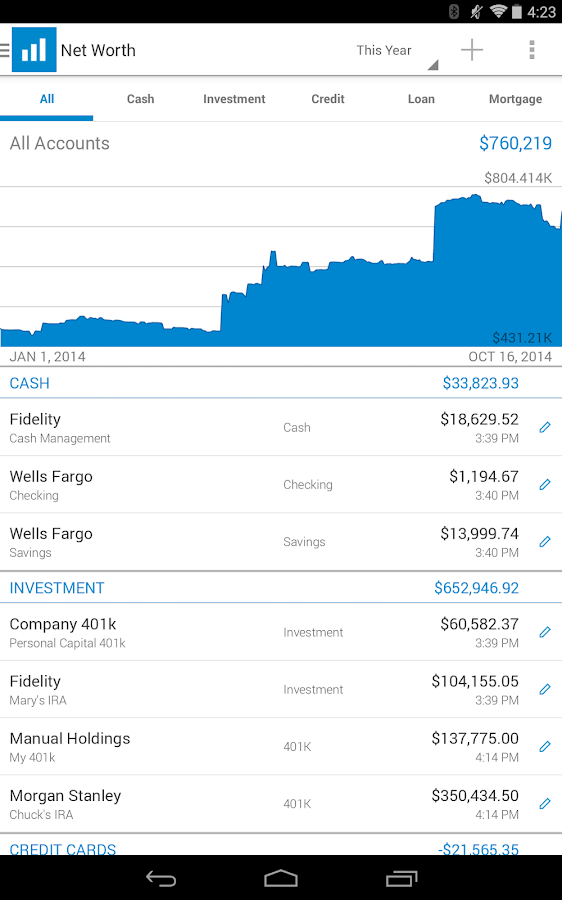Edit the Morgan Stanley Chuck's IRA account
This screenshot has height=900, width=562.
tap(545, 804)
